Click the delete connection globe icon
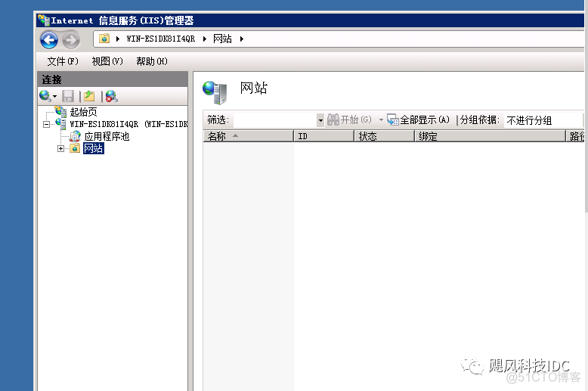This screenshot has height=391, width=588. 111,96
